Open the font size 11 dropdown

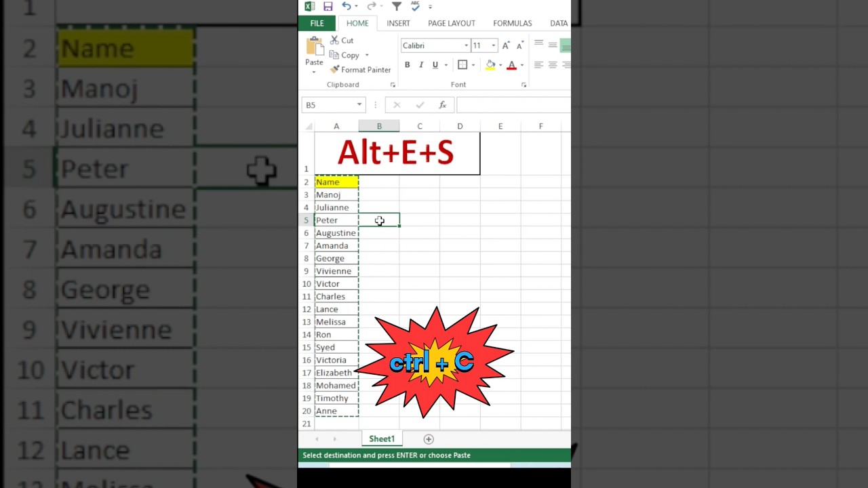click(x=493, y=45)
